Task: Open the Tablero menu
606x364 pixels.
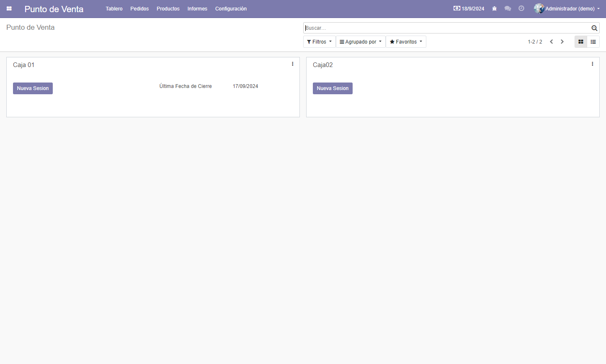Action: (114, 8)
